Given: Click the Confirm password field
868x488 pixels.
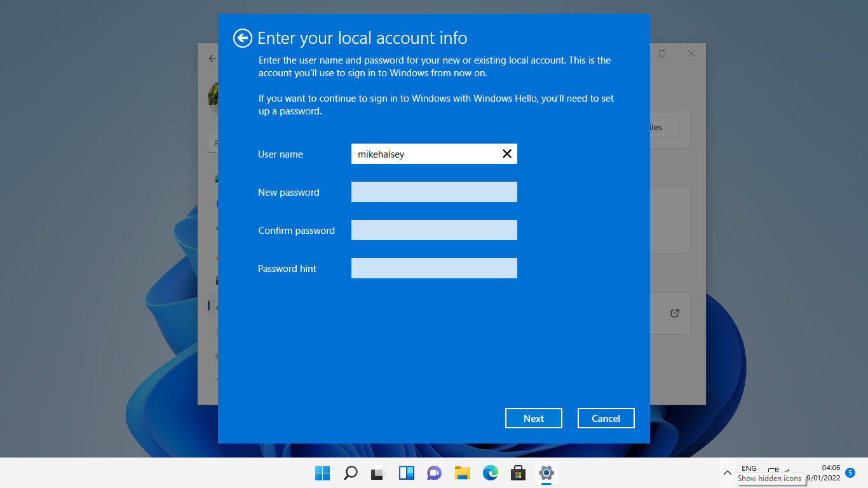Looking at the screenshot, I should point(434,230).
